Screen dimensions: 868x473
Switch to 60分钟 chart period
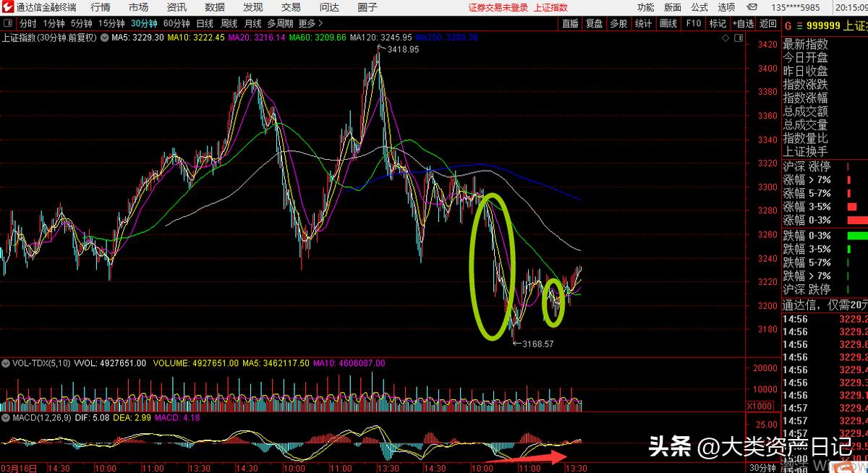point(176,23)
